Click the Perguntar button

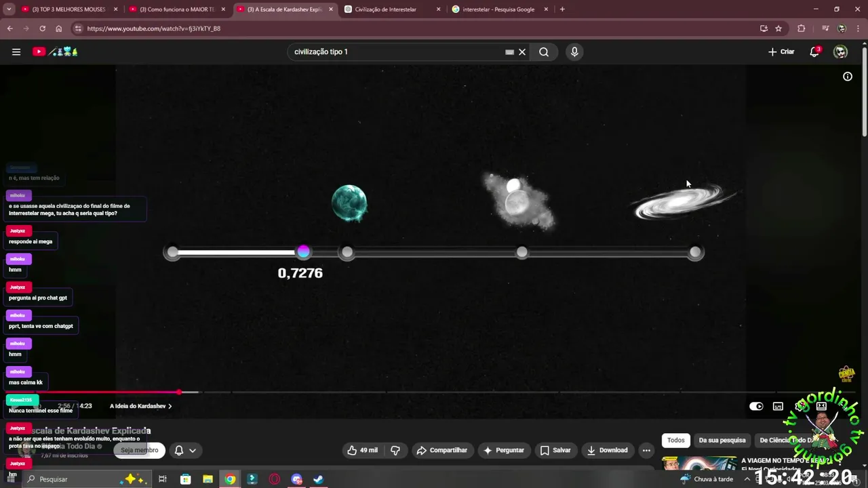tap(503, 450)
